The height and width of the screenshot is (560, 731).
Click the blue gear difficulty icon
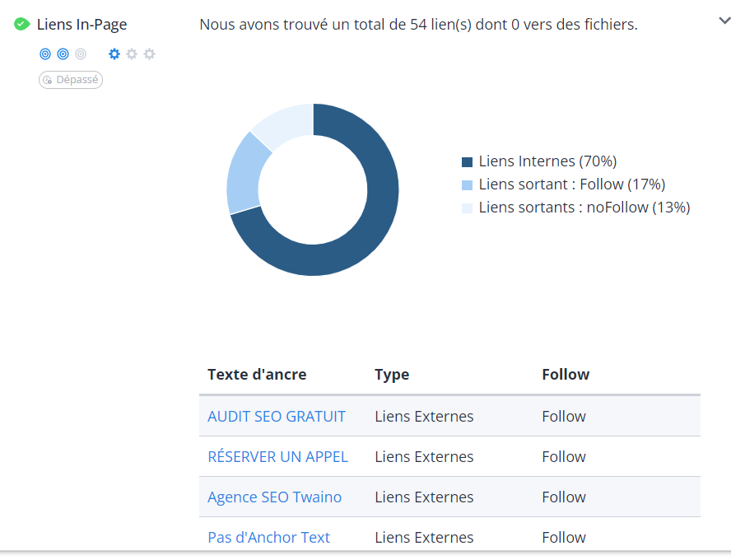click(x=114, y=54)
